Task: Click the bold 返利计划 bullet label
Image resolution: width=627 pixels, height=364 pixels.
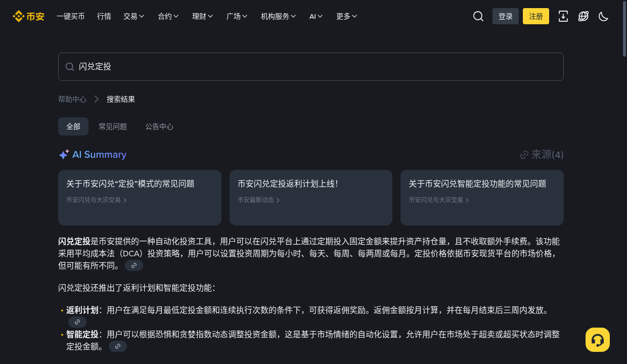Action: click(x=82, y=310)
